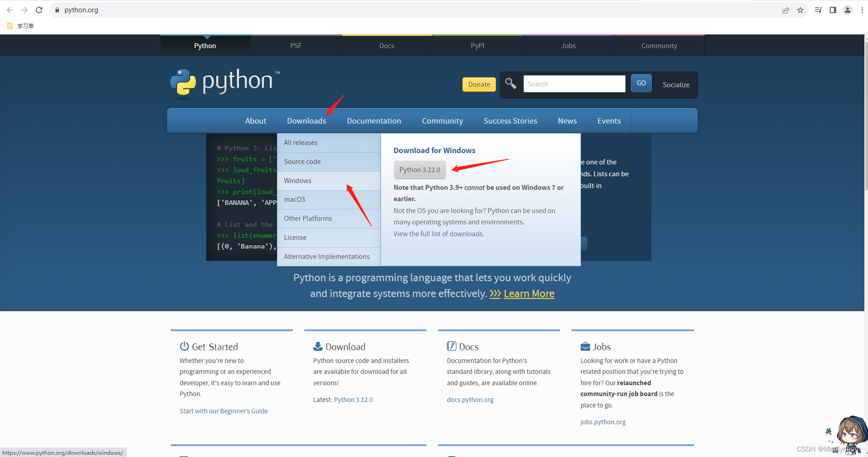Viewport: 868px width, 457px height.
Task: Reload the page
Action: pos(39,10)
